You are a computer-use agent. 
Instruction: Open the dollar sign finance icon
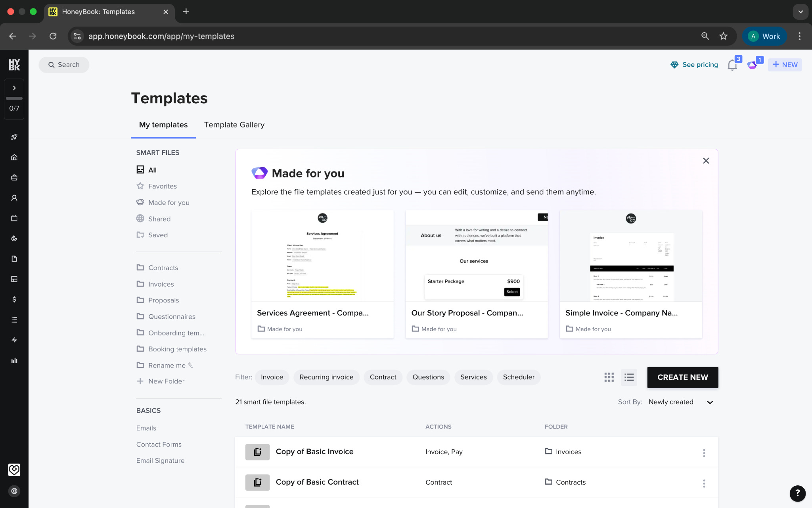point(14,299)
